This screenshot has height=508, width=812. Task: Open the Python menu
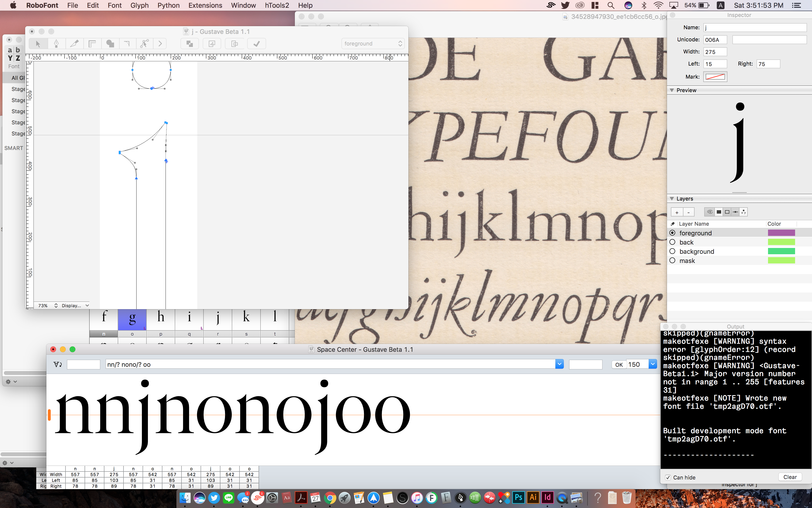point(168,5)
